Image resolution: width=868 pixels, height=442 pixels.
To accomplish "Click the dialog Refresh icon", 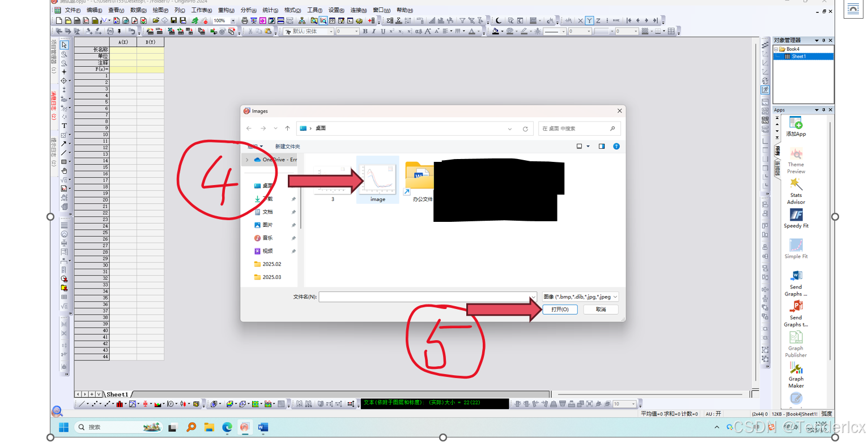I will point(525,128).
